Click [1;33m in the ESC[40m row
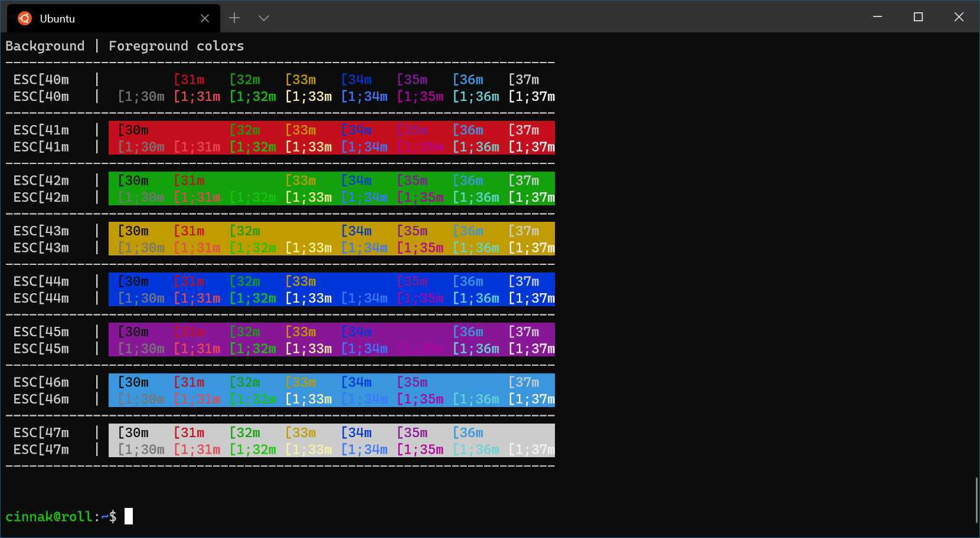Image resolution: width=980 pixels, height=538 pixels. click(308, 97)
